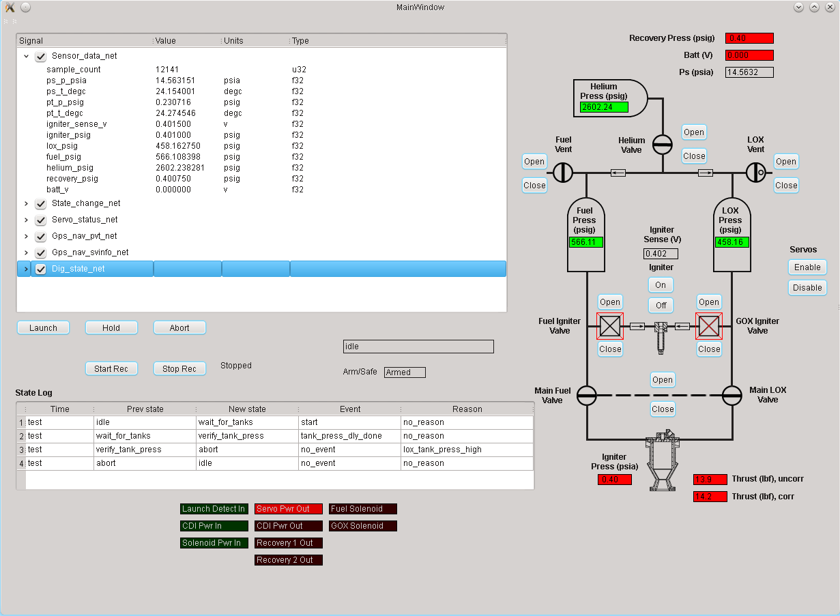
Task: Click the rocket engine nozzle icon
Action: pyautogui.click(x=661, y=462)
